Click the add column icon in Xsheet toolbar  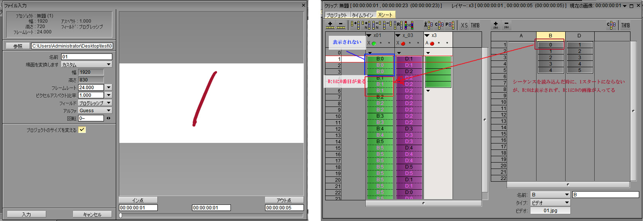click(x=355, y=25)
